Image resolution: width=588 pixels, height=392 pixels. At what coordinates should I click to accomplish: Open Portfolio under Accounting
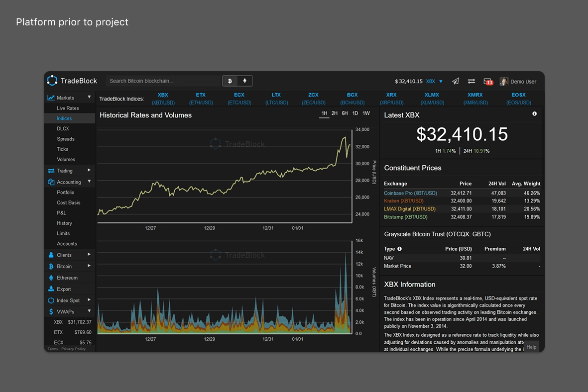[x=66, y=192]
